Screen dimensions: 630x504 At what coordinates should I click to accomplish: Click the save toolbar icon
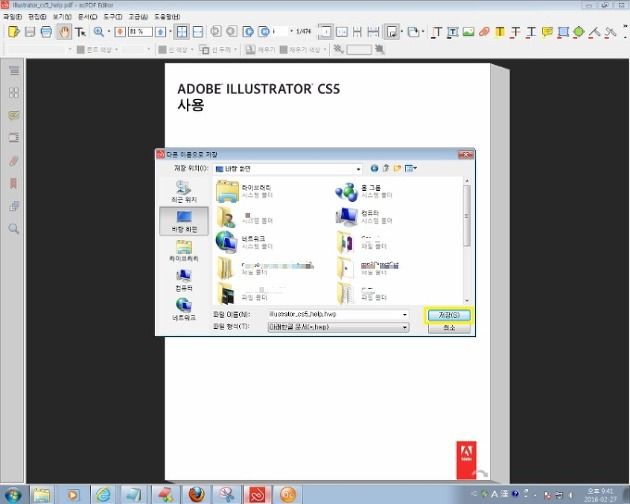[x=30, y=32]
